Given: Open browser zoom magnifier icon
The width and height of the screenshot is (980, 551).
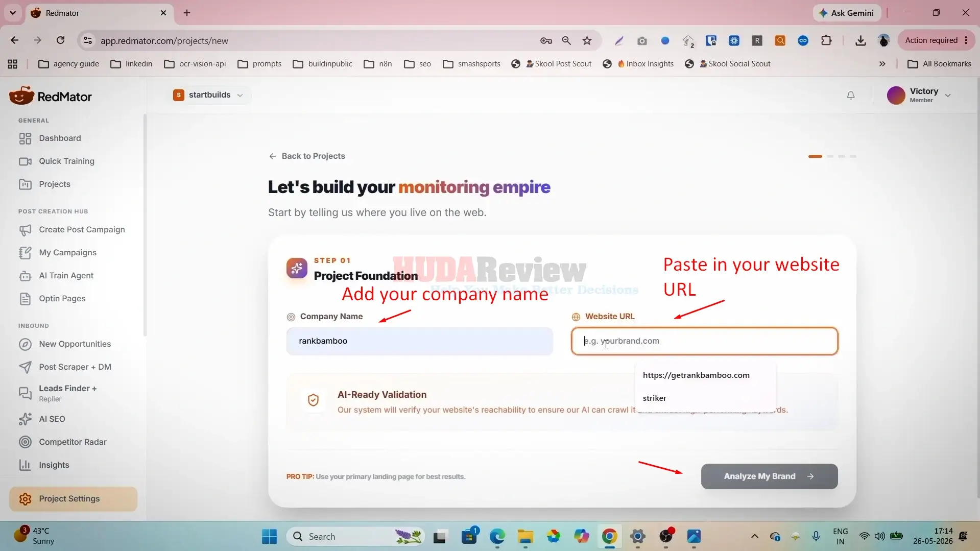Looking at the screenshot, I should tap(566, 40).
